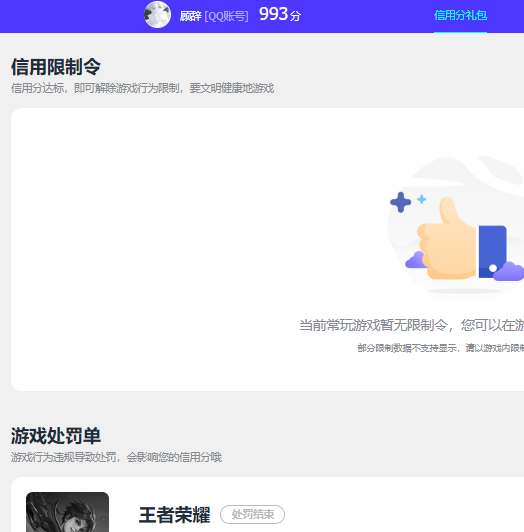
Task: Switch to the 信用分礼包 tab
Action: pyautogui.click(x=461, y=15)
